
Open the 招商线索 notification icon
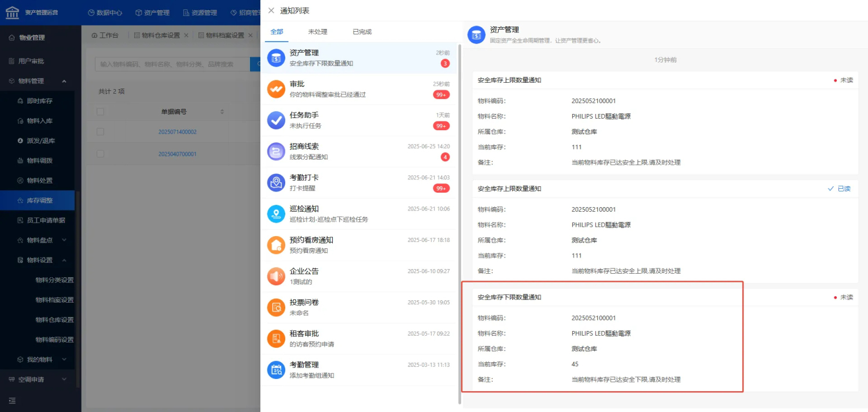point(276,152)
